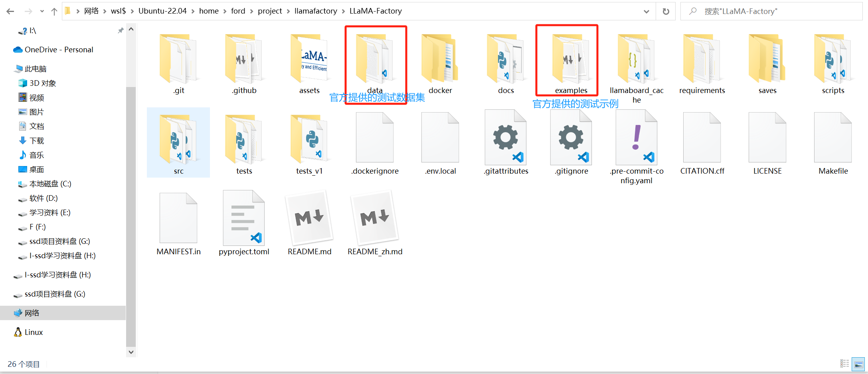868x374 pixels.
Task: Select OneDrive - Personal in sidebar
Action: [59, 49]
